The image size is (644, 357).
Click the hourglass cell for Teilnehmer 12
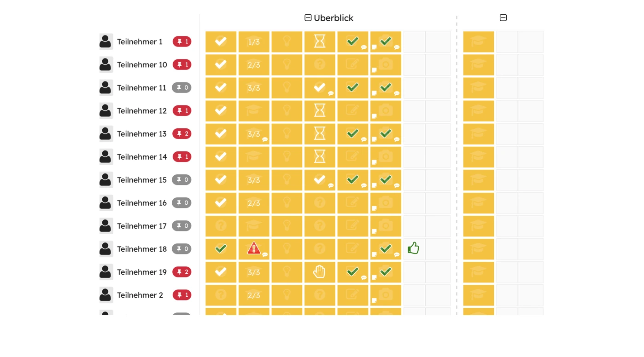point(319,111)
